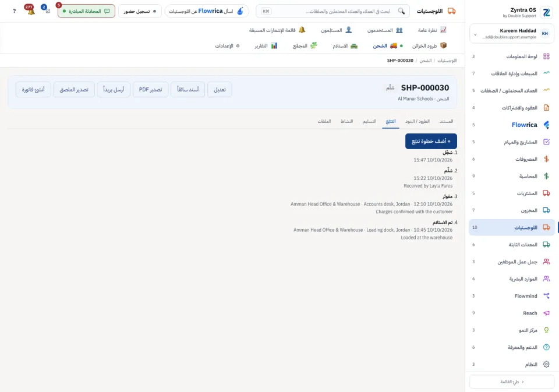Switch to the المستند tab
Image resolution: width=559 pixels, height=392 pixels.
446,121
